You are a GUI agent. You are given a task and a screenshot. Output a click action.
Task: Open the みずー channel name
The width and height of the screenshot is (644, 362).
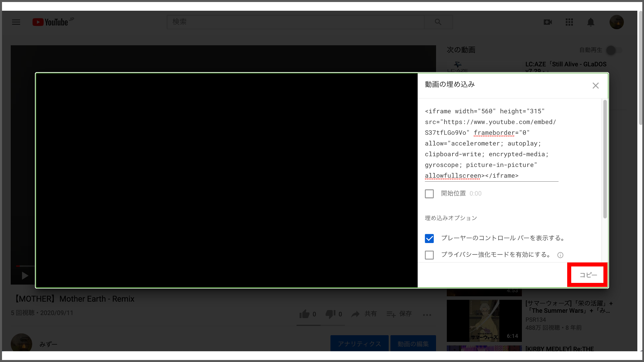[48, 344]
